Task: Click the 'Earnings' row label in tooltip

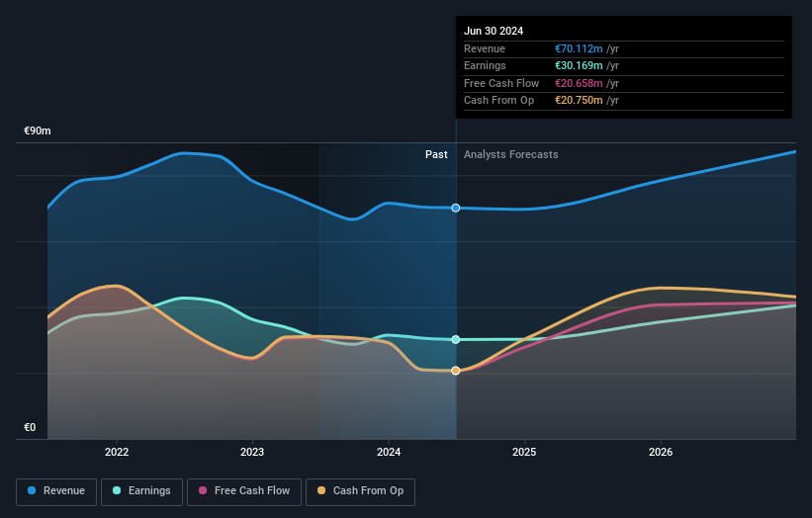Action: pyautogui.click(x=485, y=65)
